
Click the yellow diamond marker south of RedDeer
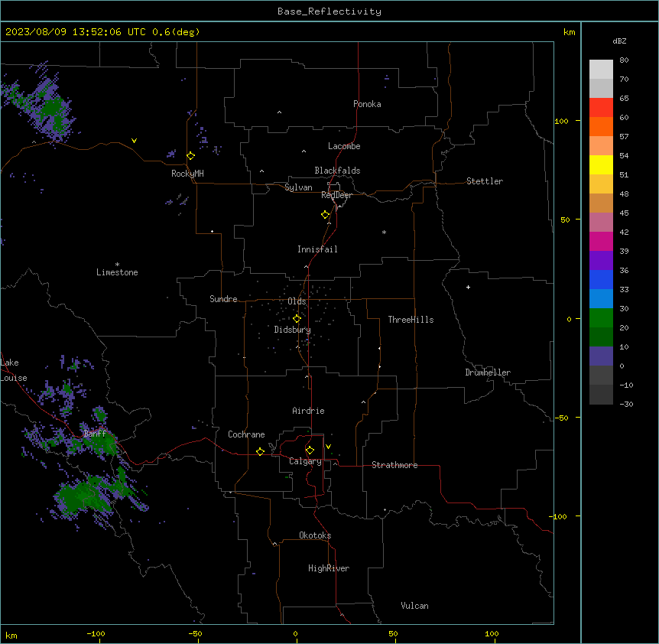pos(326,215)
